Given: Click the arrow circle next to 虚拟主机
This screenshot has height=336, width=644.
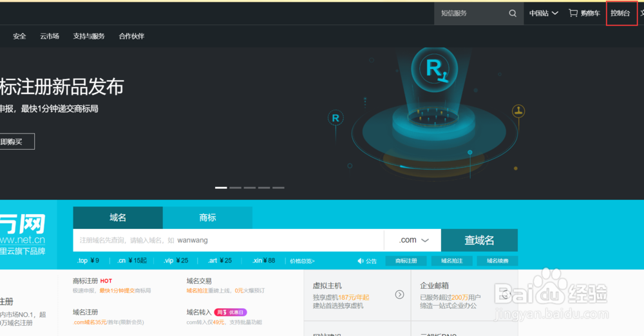Looking at the screenshot, I should point(400,295).
